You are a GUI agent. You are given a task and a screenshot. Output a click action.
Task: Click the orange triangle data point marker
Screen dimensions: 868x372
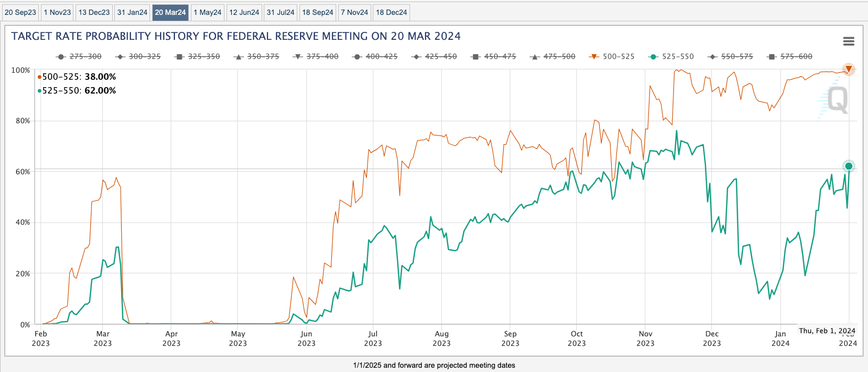[849, 69]
